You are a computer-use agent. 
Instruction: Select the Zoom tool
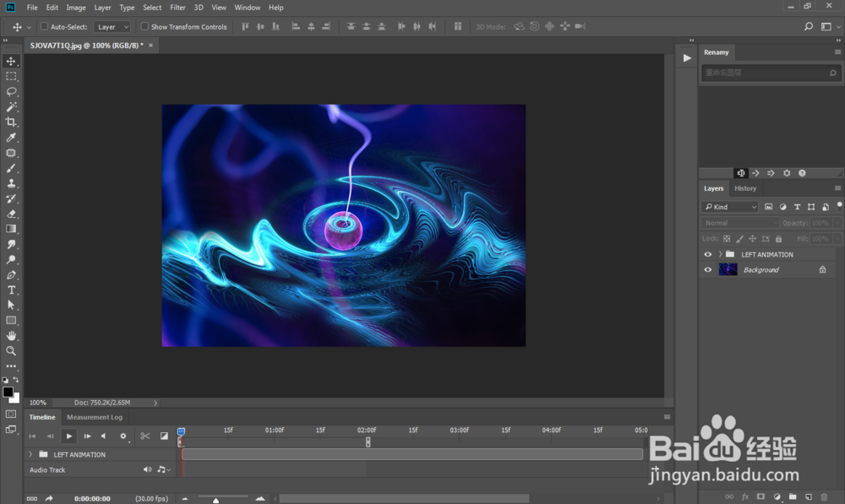point(11,351)
